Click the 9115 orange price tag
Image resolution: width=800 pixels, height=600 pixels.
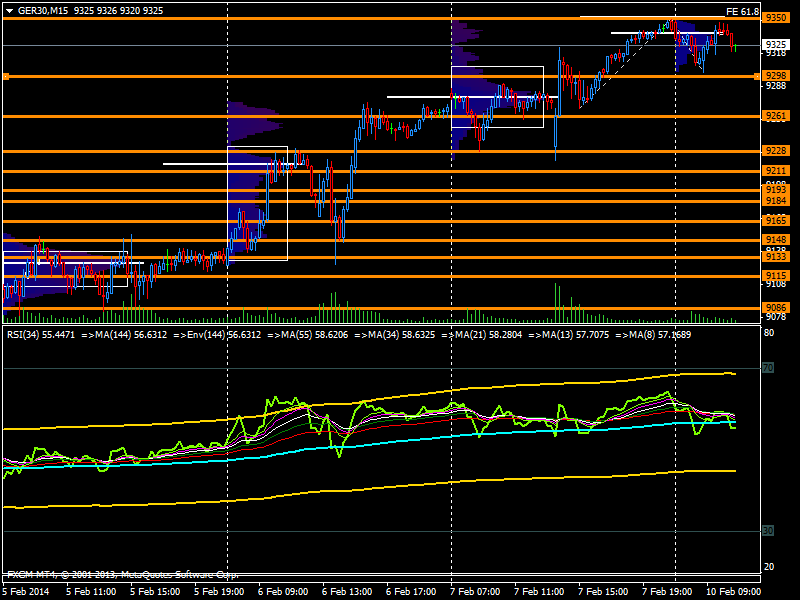pyautogui.click(x=775, y=275)
